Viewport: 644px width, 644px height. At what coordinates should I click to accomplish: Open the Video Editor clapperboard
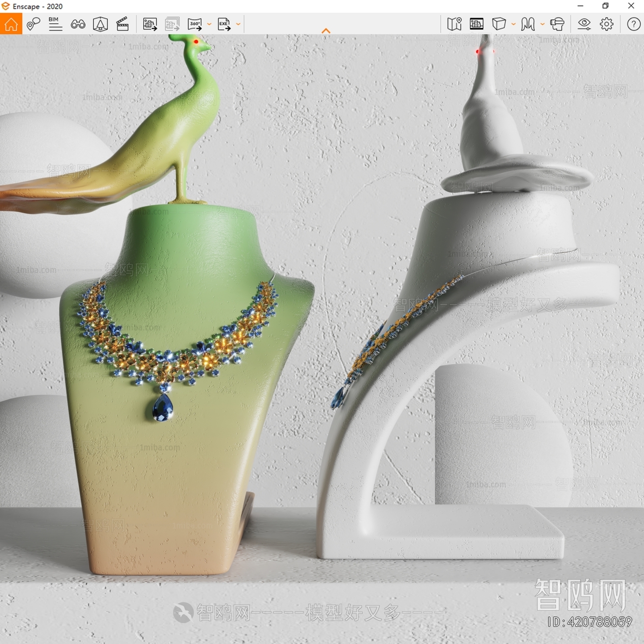[122, 24]
